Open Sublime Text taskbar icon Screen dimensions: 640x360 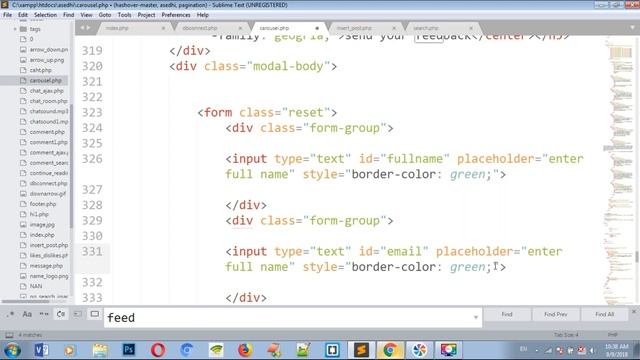point(361,350)
